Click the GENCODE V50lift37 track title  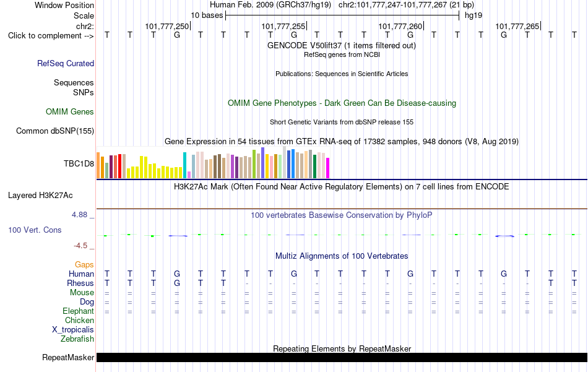pyautogui.click(x=342, y=45)
